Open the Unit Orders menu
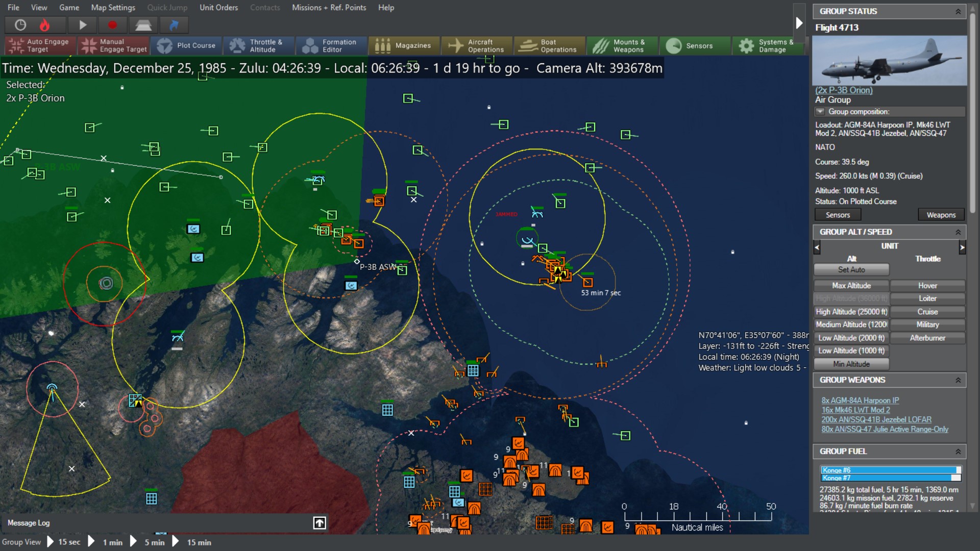This screenshot has height=551, width=980. pyautogui.click(x=218, y=8)
